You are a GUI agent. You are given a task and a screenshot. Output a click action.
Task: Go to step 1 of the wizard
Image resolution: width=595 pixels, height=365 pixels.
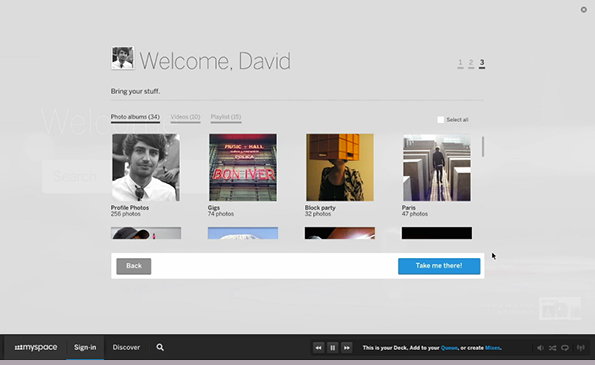460,63
